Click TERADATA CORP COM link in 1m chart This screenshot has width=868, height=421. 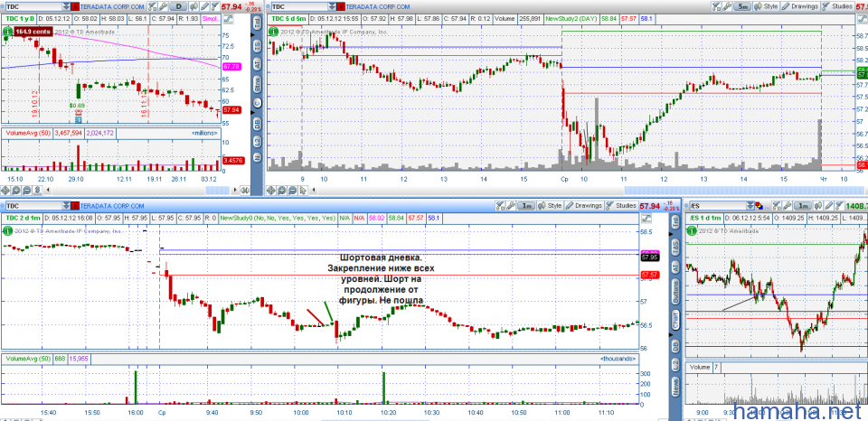pos(112,206)
